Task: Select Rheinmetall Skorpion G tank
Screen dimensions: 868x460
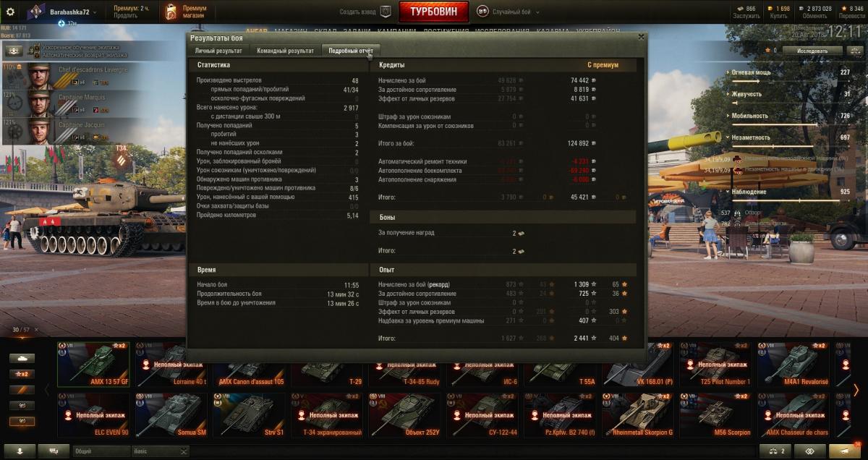Action: (638, 415)
